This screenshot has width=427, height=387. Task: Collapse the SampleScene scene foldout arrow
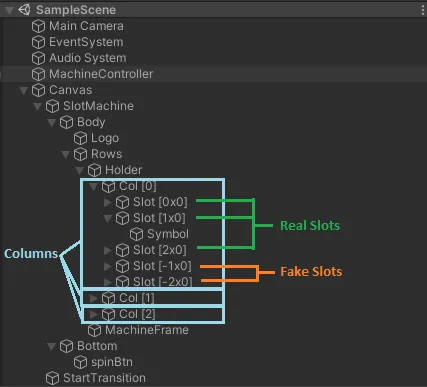[x=9, y=10]
